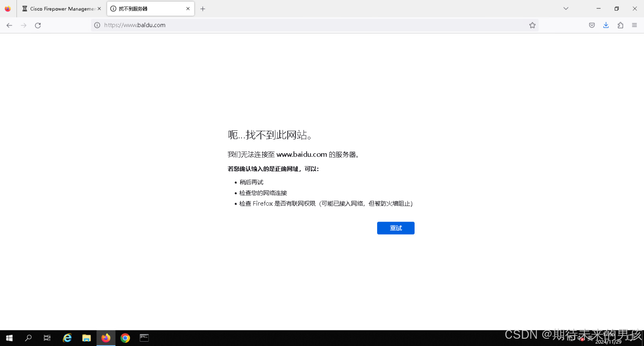Screen dimensions: 644x346
Task: Select the 找不到服务器 tab
Action: 151,8
